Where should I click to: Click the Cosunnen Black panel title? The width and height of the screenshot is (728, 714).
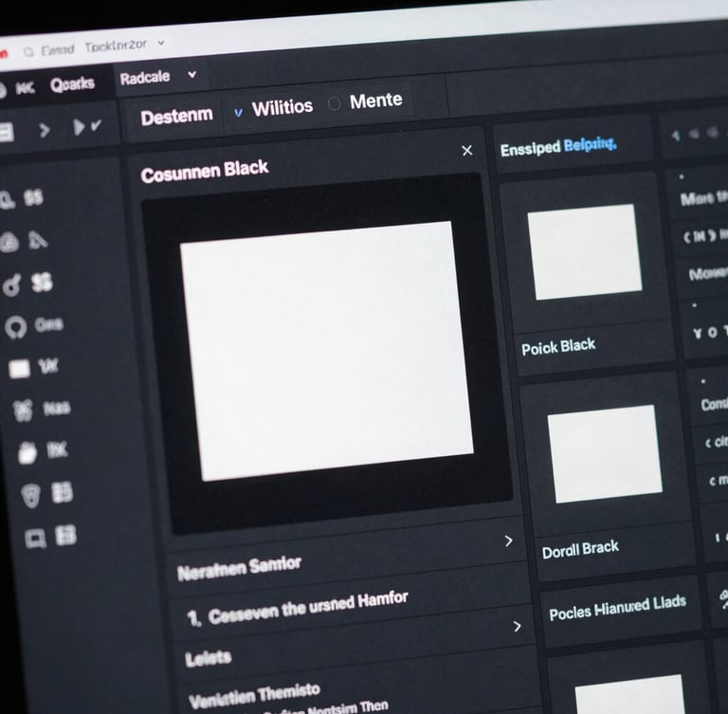205,172
